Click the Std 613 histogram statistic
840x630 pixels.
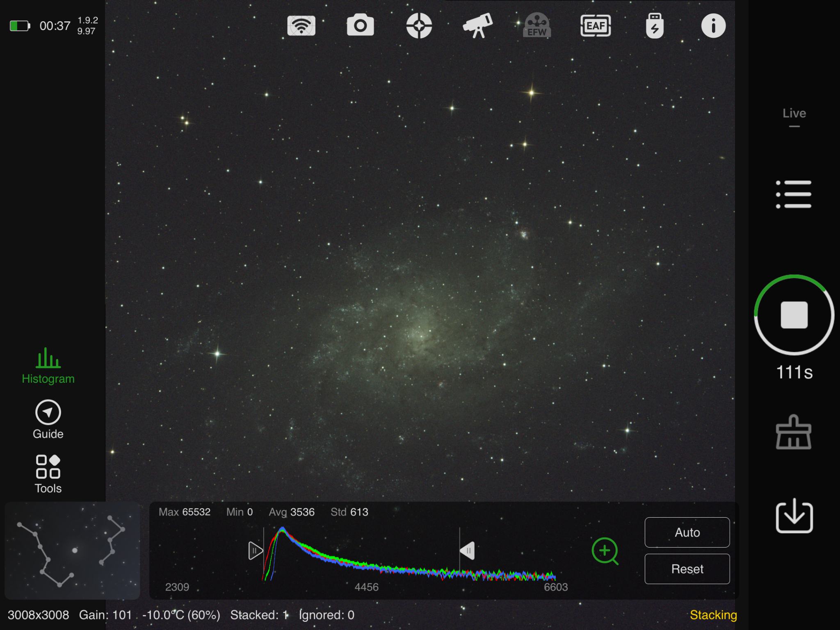[x=349, y=512]
